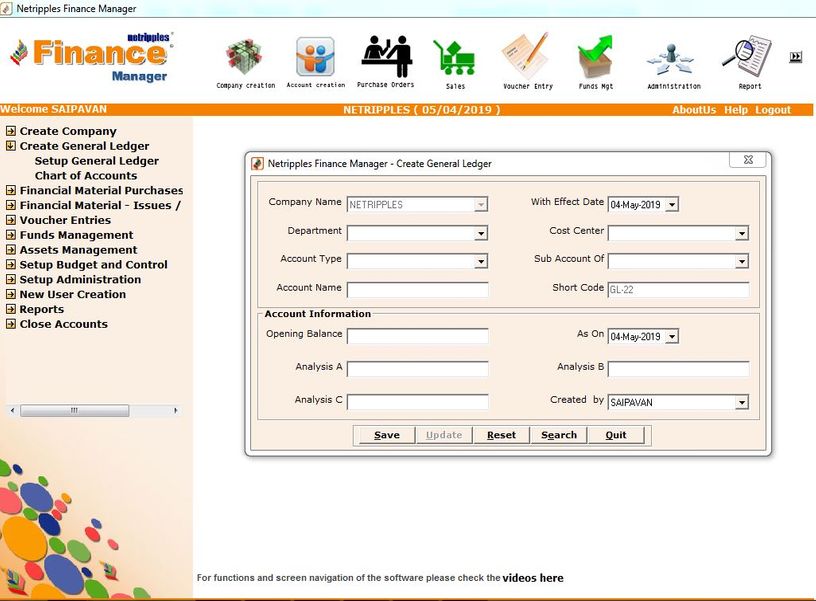This screenshot has width=816, height=601.
Task: Expand Assets Management arrow icon
Action: point(10,250)
